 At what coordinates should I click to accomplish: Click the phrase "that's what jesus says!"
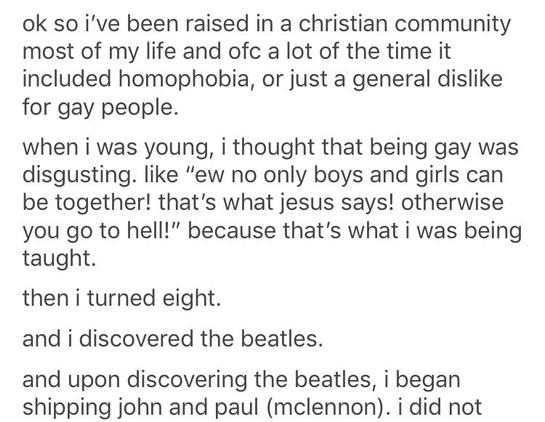(276, 203)
